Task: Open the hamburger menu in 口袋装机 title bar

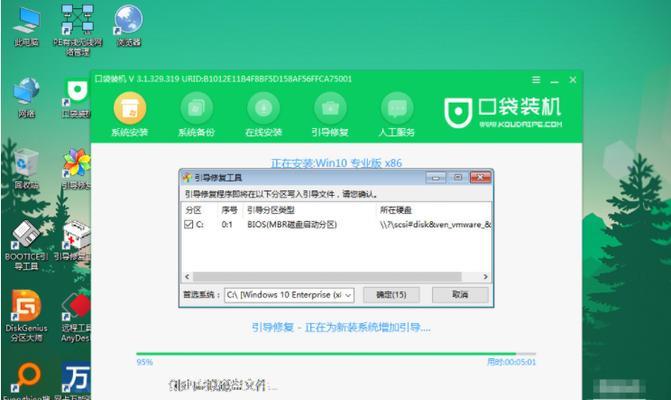Action: 536,80
